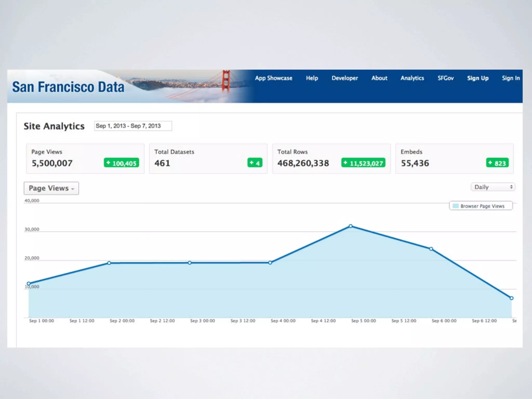Open the Analytics nav item

pyautogui.click(x=412, y=78)
